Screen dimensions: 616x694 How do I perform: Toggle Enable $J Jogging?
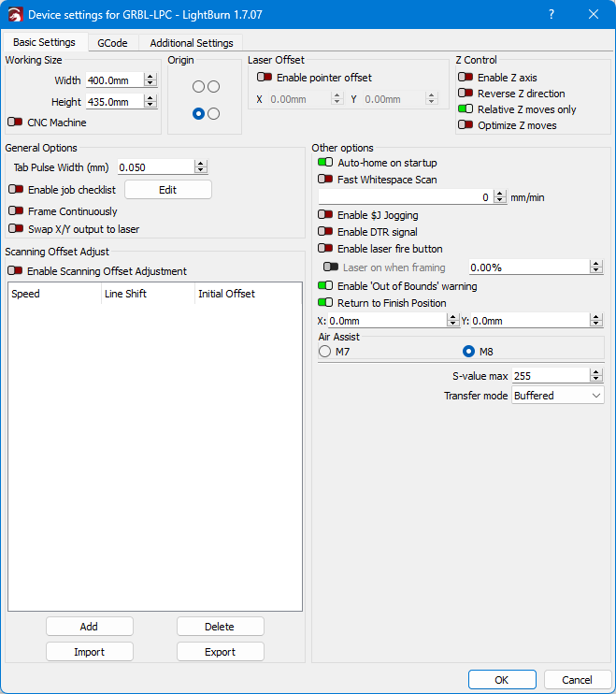click(325, 215)
